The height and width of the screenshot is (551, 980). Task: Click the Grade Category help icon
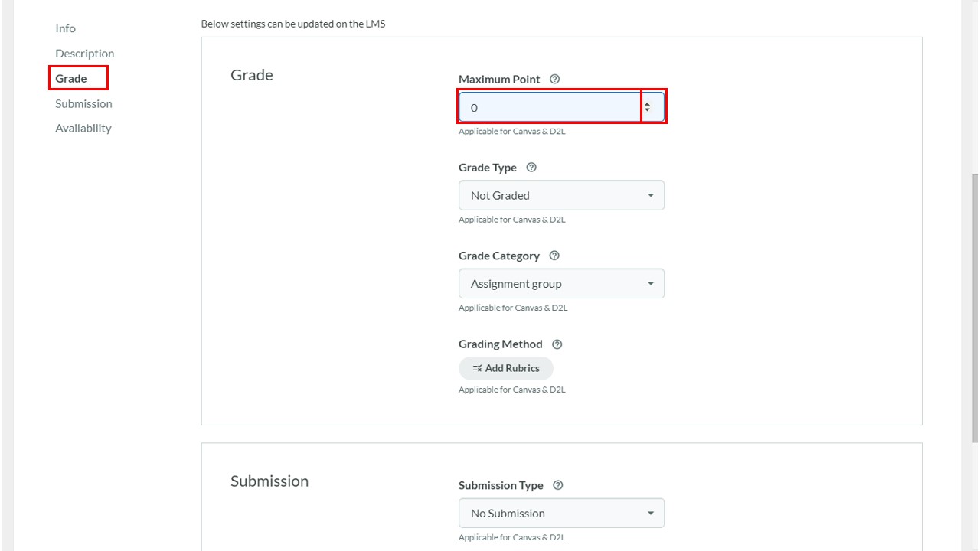554,256
